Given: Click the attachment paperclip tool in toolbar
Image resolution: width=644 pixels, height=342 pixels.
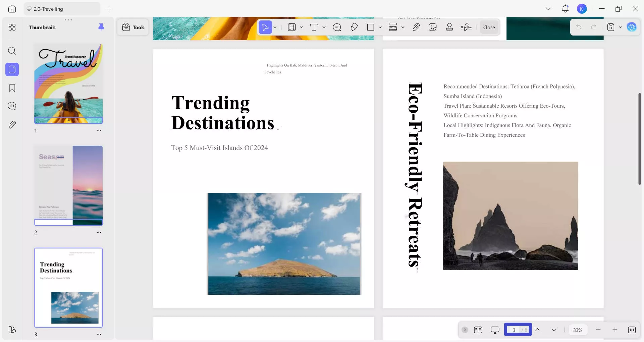Looking at the screenshot, I should pos(416,27).
